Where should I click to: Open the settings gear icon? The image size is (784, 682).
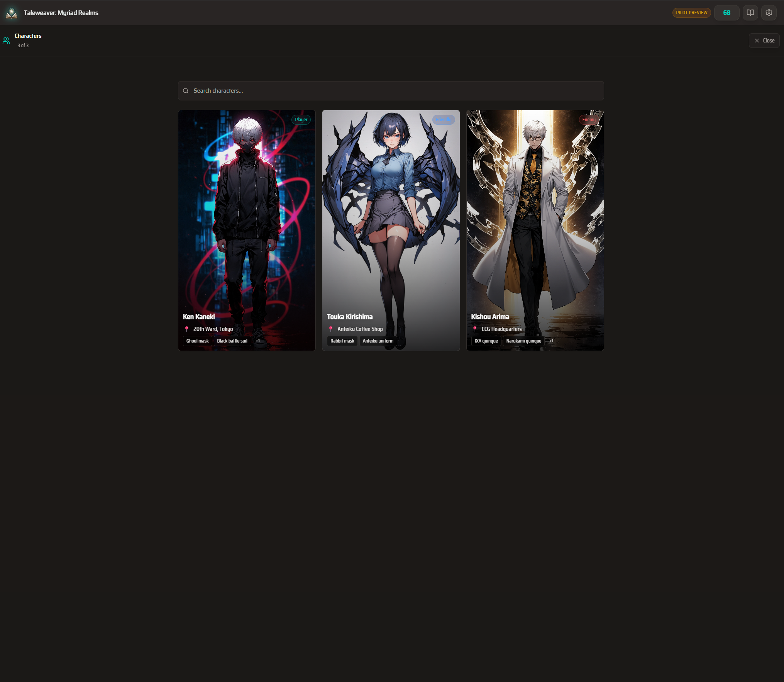[x=769, y=13]
